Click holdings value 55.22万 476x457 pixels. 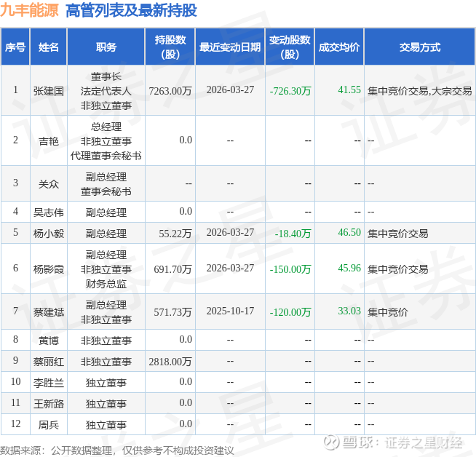click(x=175, y=234)
